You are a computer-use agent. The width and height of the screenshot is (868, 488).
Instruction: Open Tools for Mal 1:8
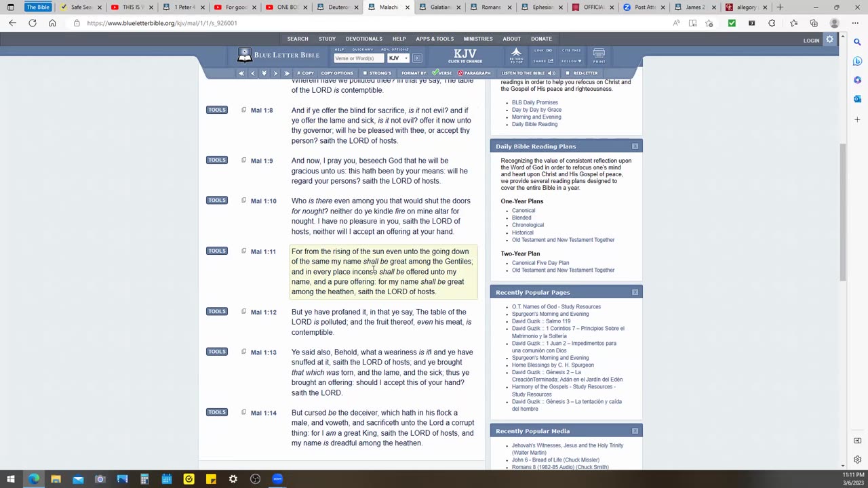(x=217, y=110)
